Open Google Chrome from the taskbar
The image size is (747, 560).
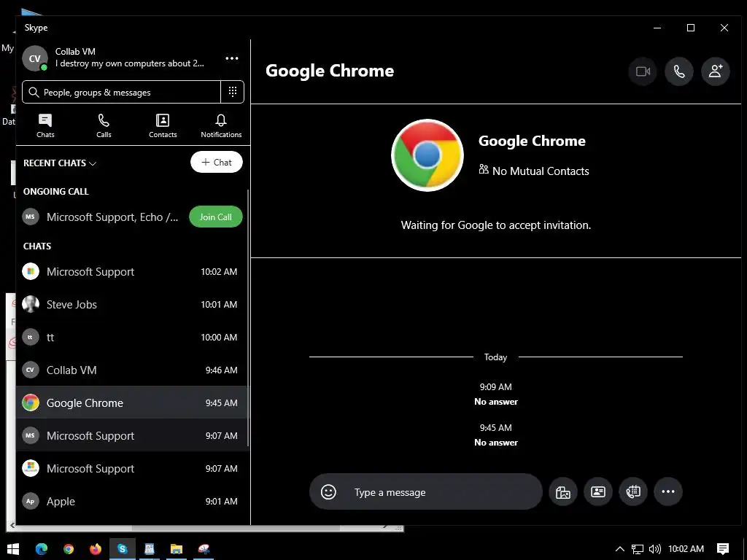pos(69,549)
